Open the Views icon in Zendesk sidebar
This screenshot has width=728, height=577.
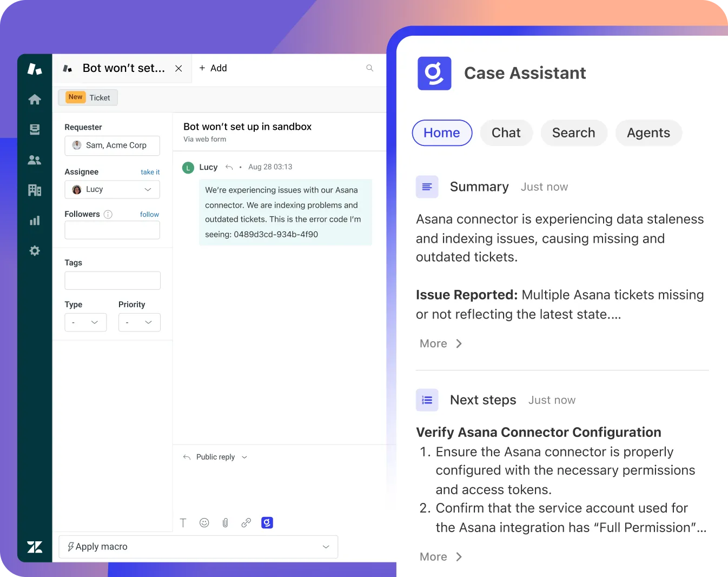point(35,130)
